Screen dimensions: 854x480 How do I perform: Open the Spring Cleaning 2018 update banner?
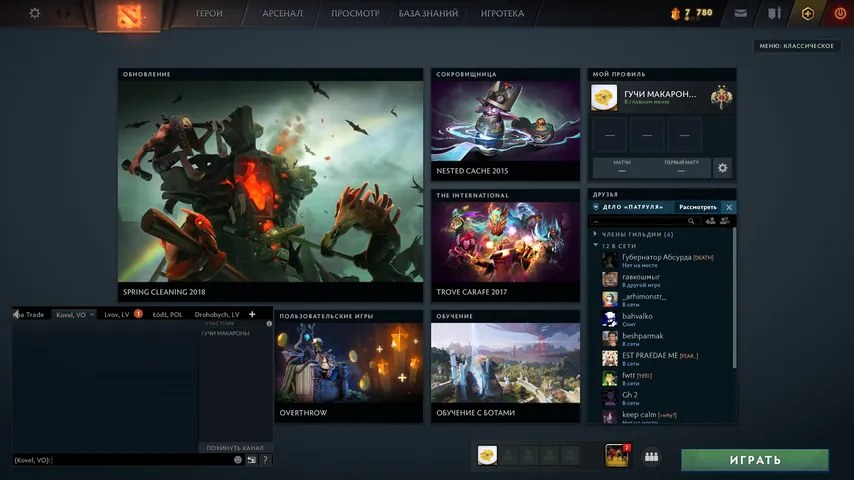(x=271, y=185)
